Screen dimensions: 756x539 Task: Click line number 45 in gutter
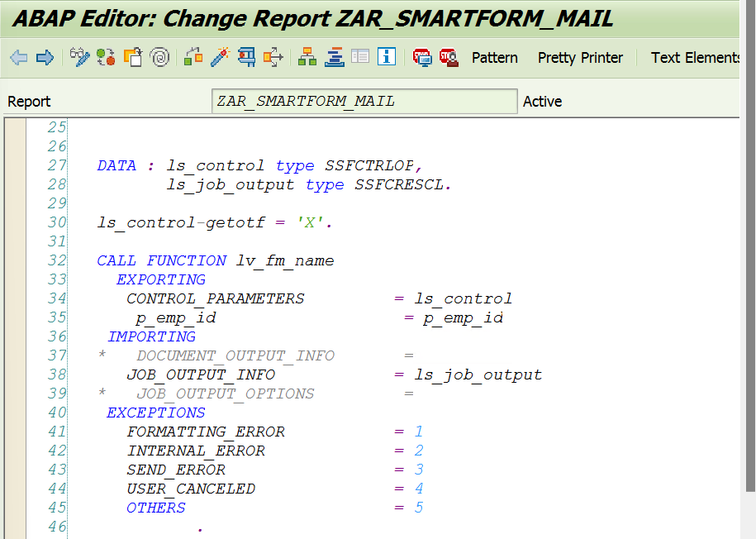(x=57, y=508)
